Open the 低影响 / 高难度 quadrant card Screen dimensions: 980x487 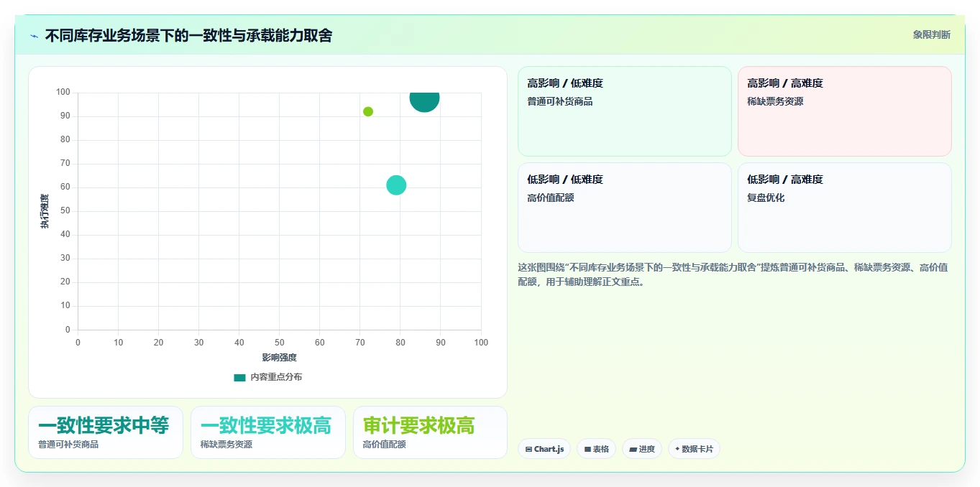pyautogui.click(x=845, y=208)
